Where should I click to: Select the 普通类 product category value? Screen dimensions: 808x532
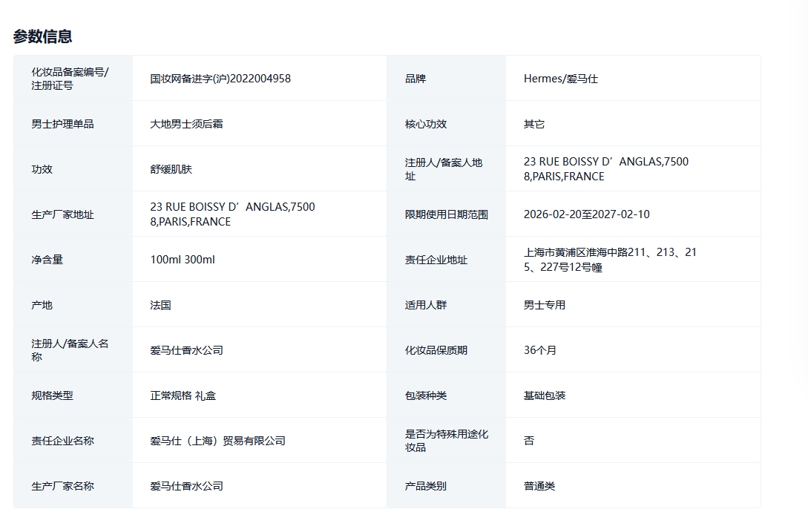pos(539,486)
